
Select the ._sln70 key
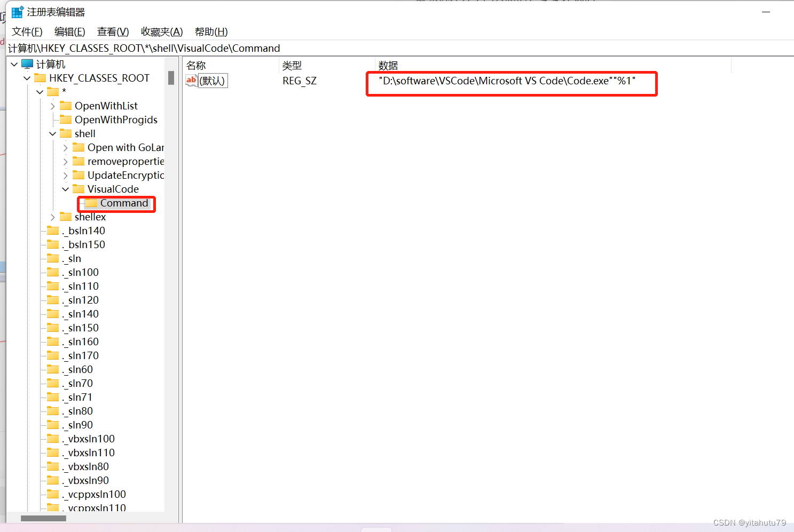pos(77,384)
